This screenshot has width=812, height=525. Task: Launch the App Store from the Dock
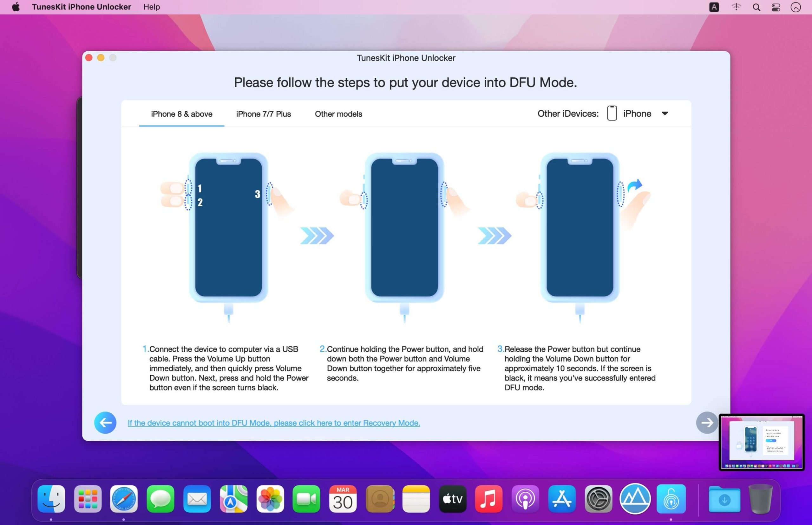tap(561, 499)
